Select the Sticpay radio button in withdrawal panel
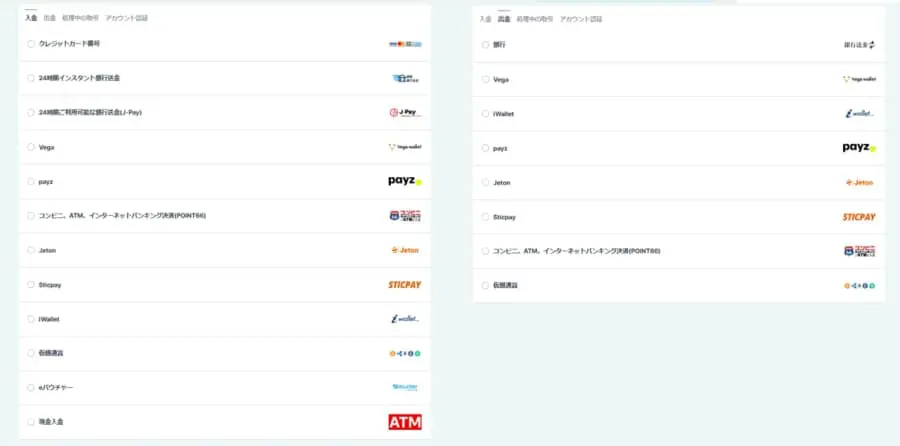 pyautogui.click(x=486, y=217)
